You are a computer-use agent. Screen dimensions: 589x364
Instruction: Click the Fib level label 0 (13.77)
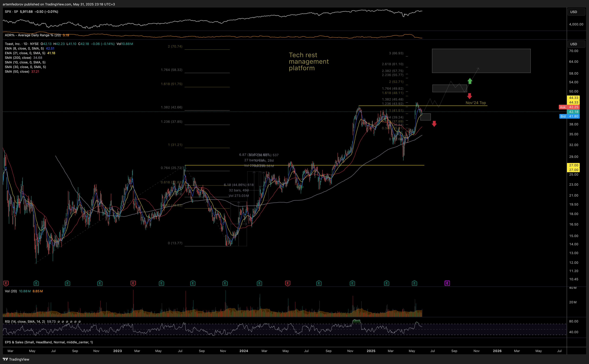(x=175, y=243)
